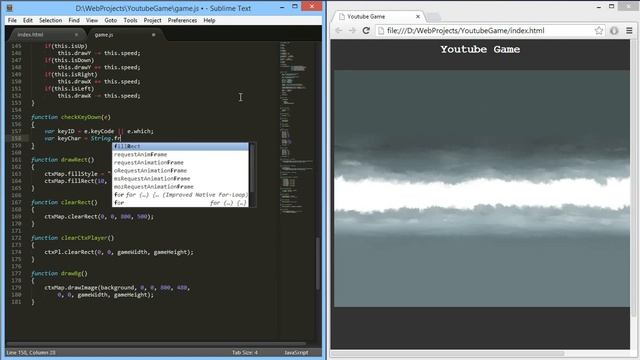Click the editor vertical scrollbar thumb
Image resolution: width=640 pixels, height=360 pixels.
tap(318, 263)
